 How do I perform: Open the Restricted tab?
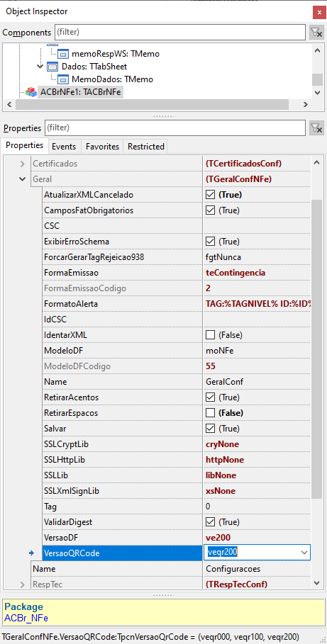pos(145,147)
